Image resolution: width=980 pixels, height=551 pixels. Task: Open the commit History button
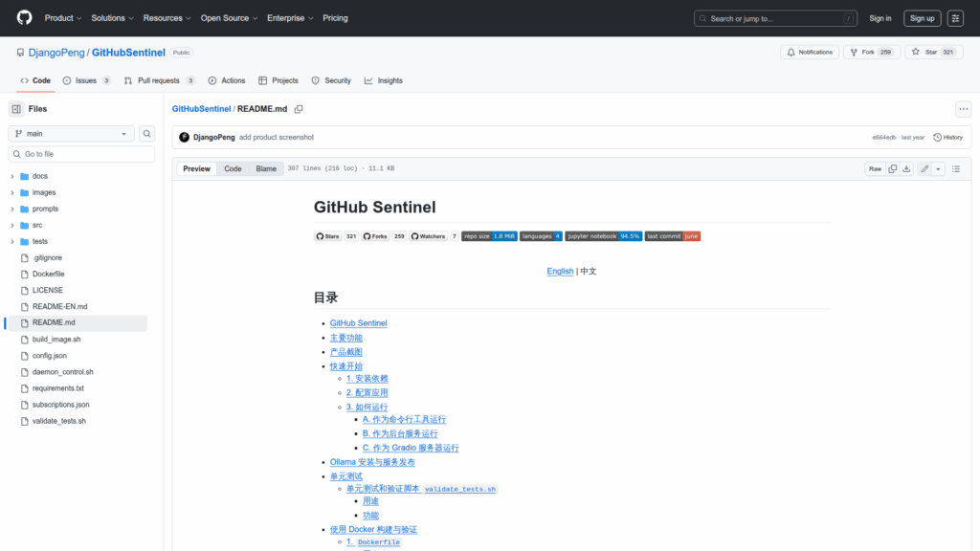948,137
